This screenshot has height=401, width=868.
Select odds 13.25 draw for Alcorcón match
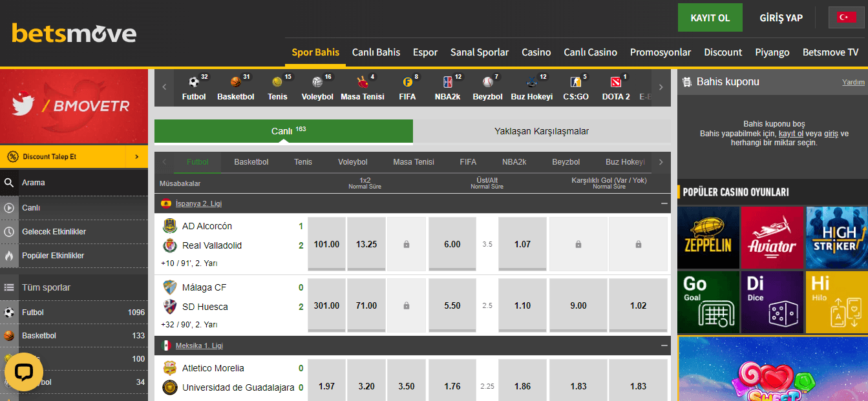366,244
